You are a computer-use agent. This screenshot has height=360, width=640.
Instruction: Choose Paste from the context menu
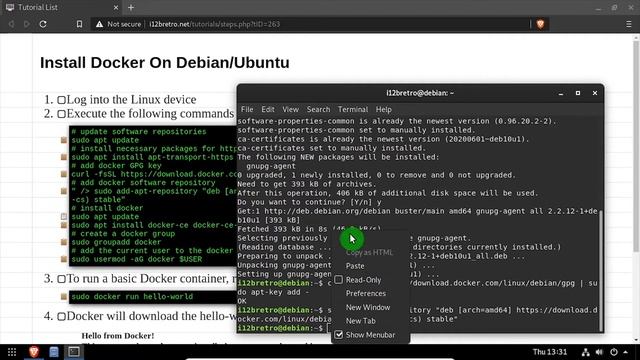[355, 266]
